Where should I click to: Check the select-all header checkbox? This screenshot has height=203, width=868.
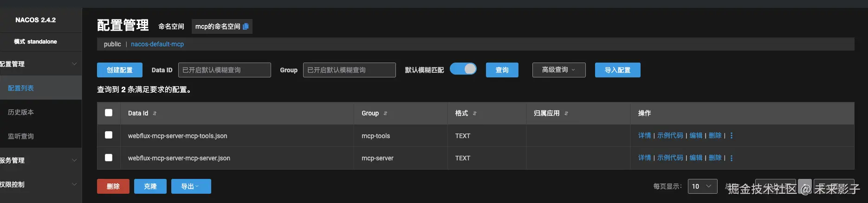click(109, 113)
